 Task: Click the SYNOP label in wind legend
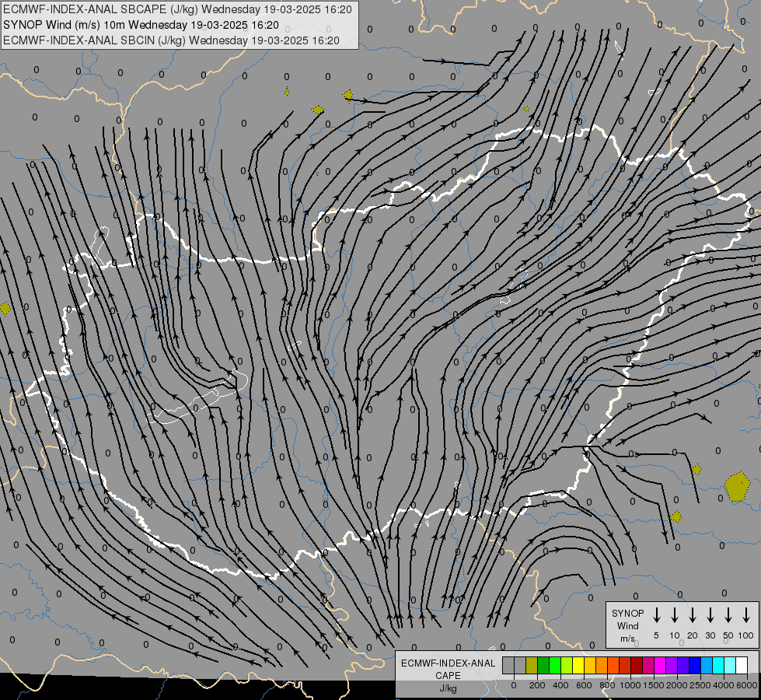pos(627,613)
